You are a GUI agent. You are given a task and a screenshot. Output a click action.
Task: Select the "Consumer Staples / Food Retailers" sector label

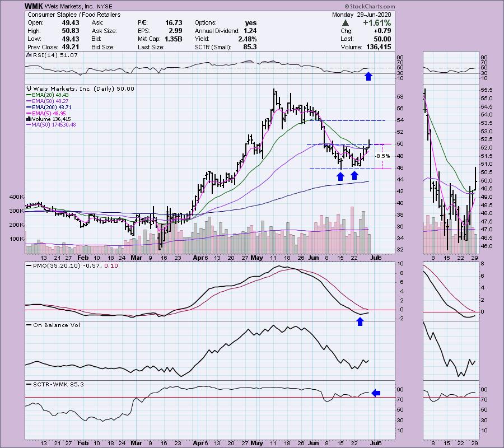pyautogui.click(x=74, y=15)
